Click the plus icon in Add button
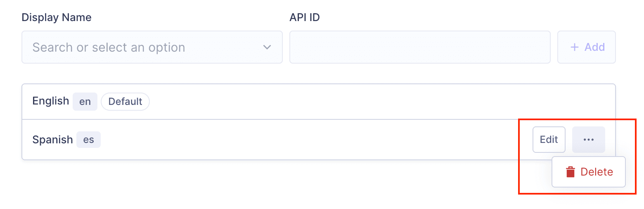The height and width of the screenshot is (209, 644). (574, 47)
